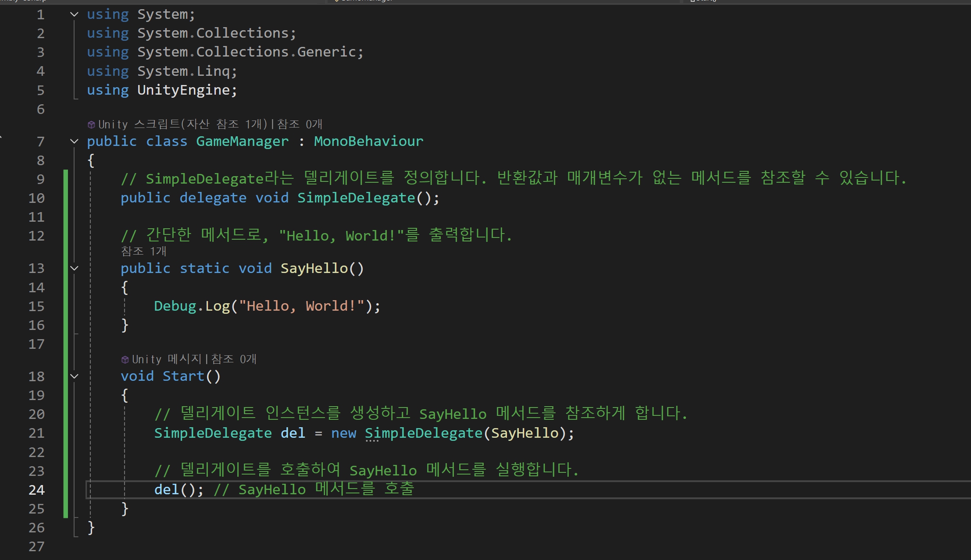
Task: Click 'System.Collections.Generic' on line 3
Action: [246, 52]
